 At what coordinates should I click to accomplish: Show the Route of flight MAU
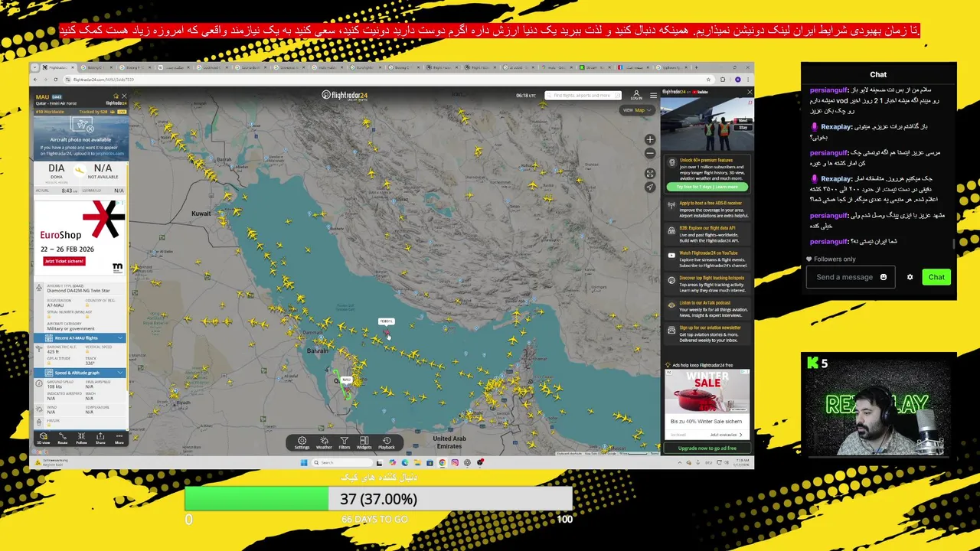[63, 438]
